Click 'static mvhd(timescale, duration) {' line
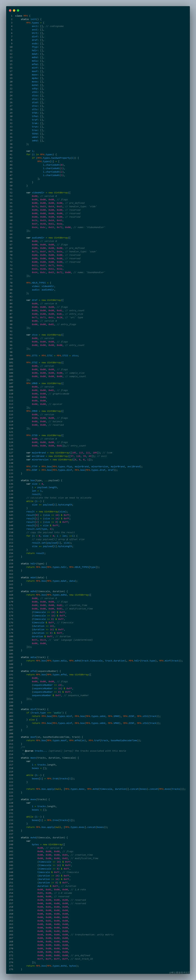196x980 pixels. coord(44,838)
